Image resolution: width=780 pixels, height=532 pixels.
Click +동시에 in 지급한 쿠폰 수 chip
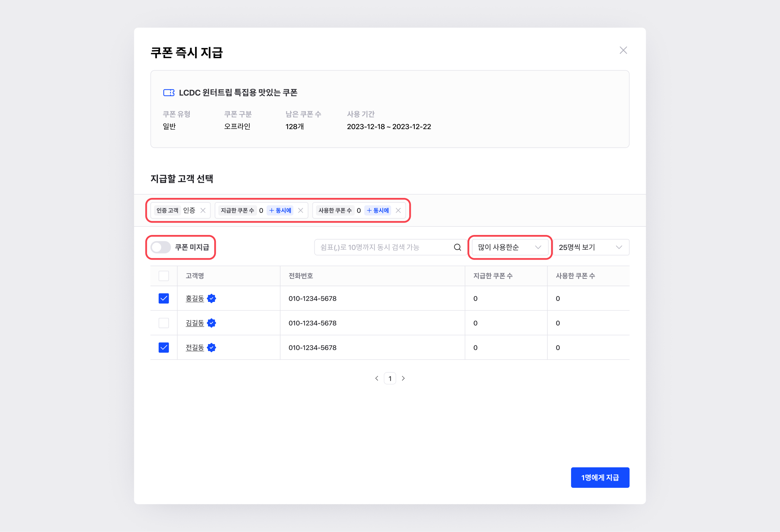tap(280, 211)
